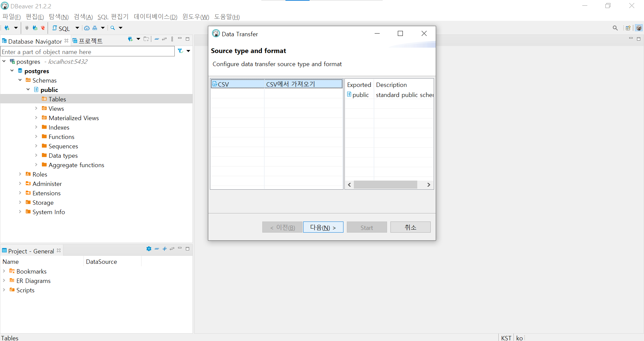
Task: Open the 탐색(N) menu
Action: click(59, 17)
